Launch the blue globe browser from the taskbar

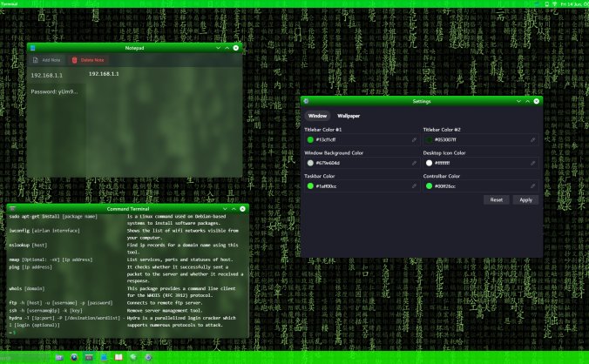(x=74, y=358)
